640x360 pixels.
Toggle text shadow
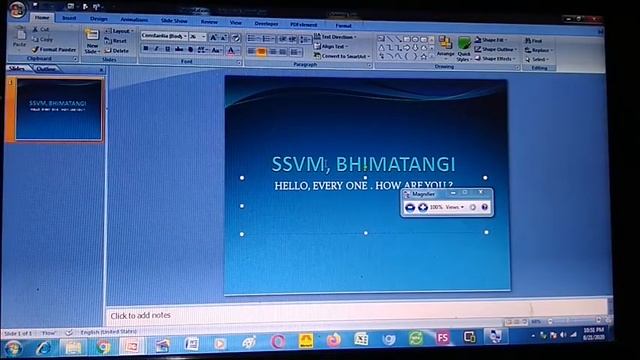pos(190,49)
